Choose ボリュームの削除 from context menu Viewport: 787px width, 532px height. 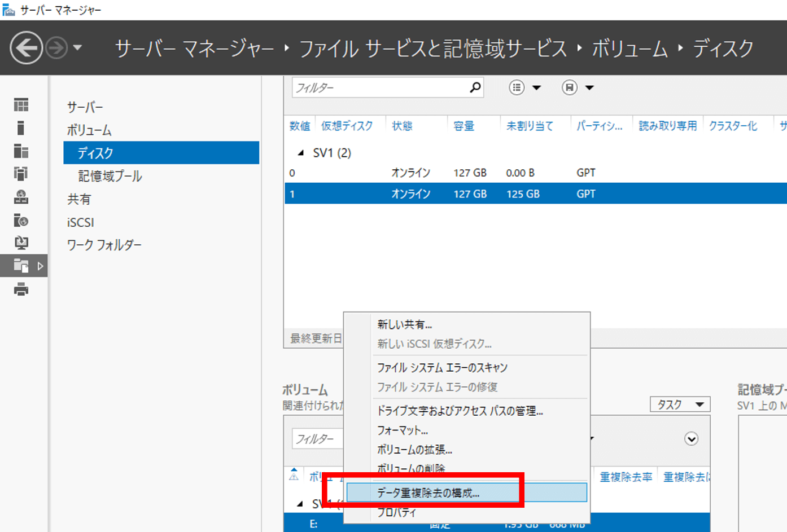[411, 468]
